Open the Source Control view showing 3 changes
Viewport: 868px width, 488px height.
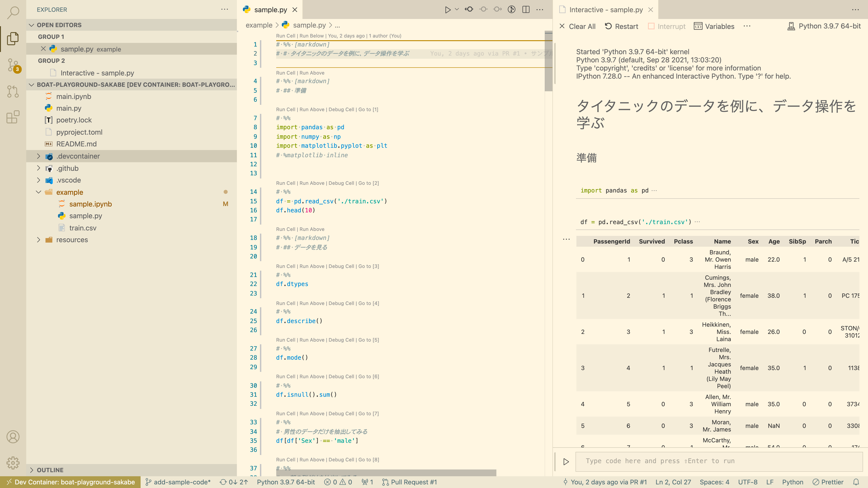(13, 65)
